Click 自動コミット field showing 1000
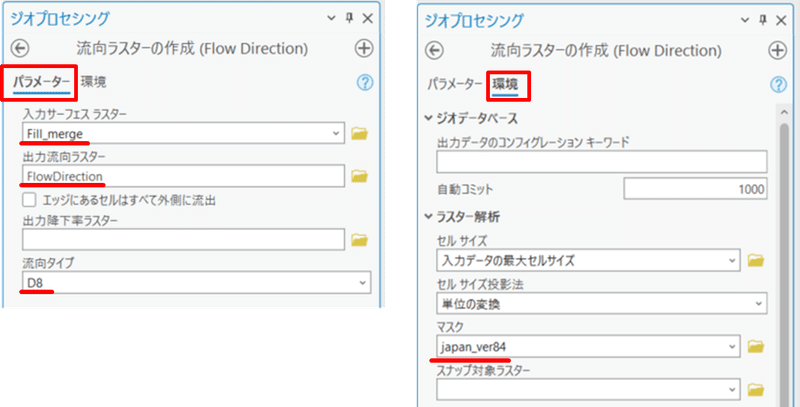 point(695,189)
